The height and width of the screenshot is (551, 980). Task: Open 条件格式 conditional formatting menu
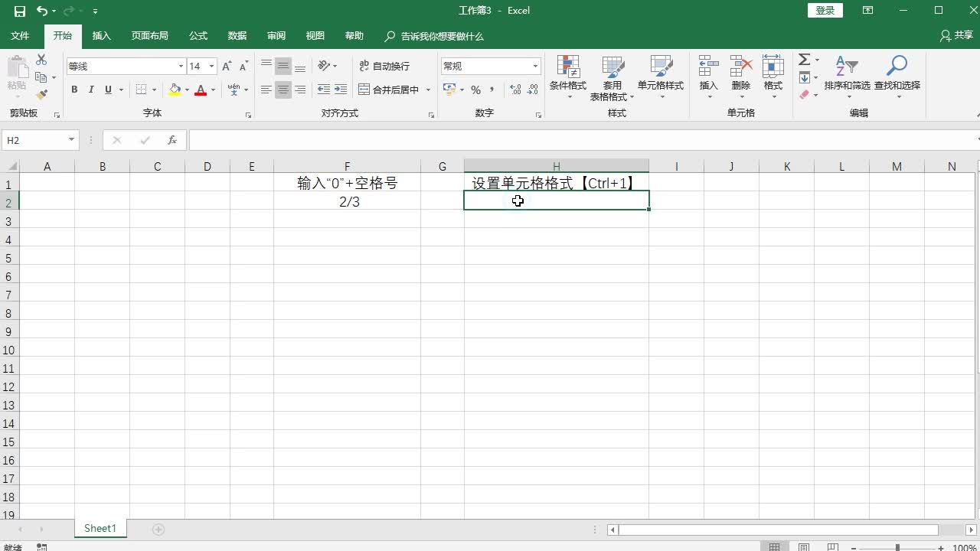point(568,77)
